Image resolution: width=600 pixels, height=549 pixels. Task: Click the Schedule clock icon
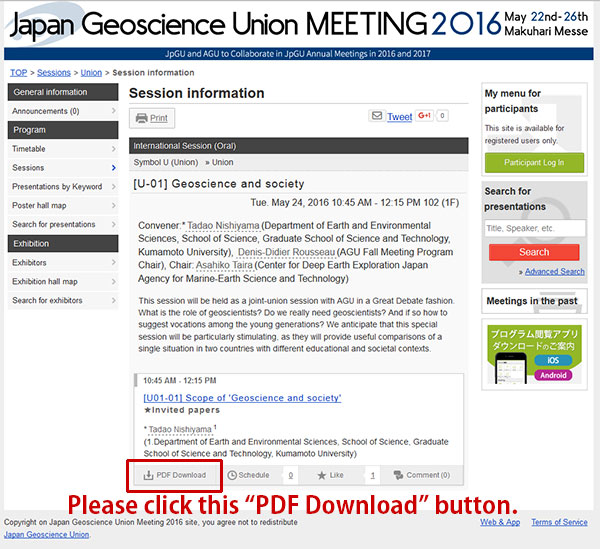click(x=232, y=475)
